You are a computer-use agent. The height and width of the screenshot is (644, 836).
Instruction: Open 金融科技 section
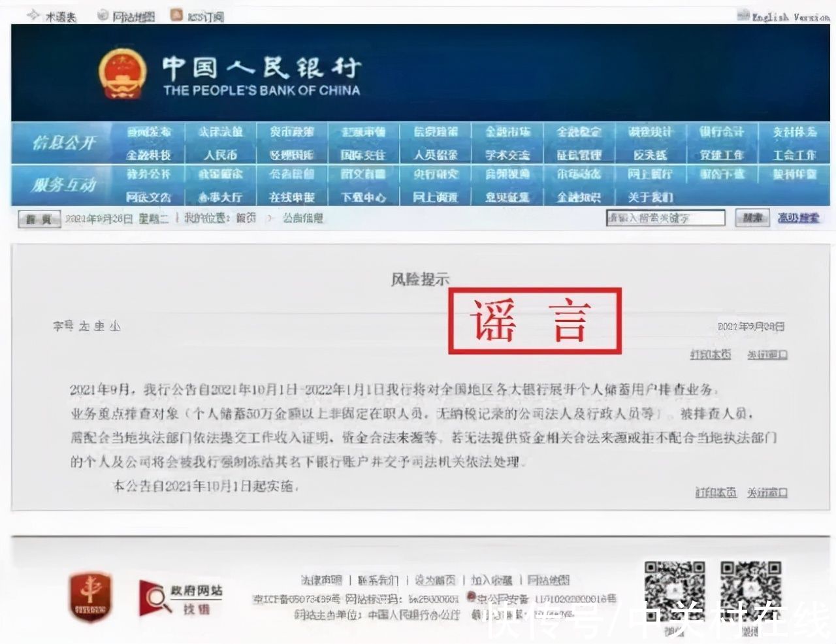pos(150,155)
